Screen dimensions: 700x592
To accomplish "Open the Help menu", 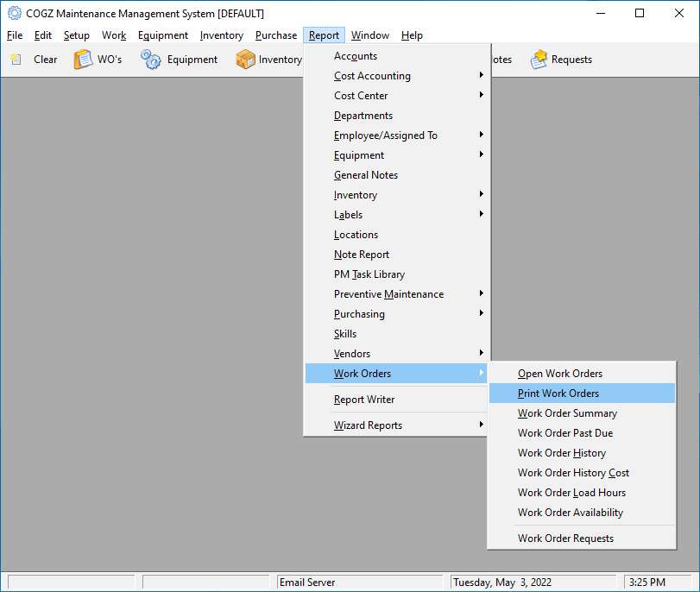I will coord(412,35).
